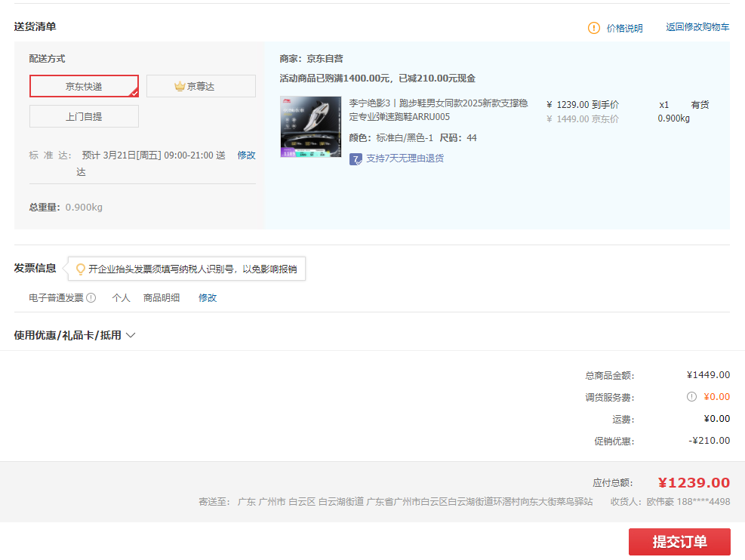Image resolution: width=745 pixels, height=560 pixels.
Task: Open the 价格说明 text link
Action: pyautogui.click(x=625, y=29)
